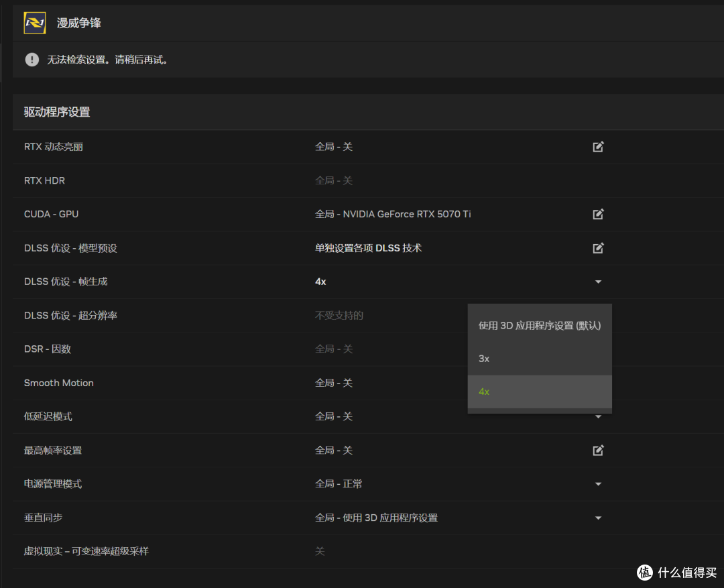Select the 3x frame generation option
This screenshot has width=724, height=588.
tap(539, 359)
